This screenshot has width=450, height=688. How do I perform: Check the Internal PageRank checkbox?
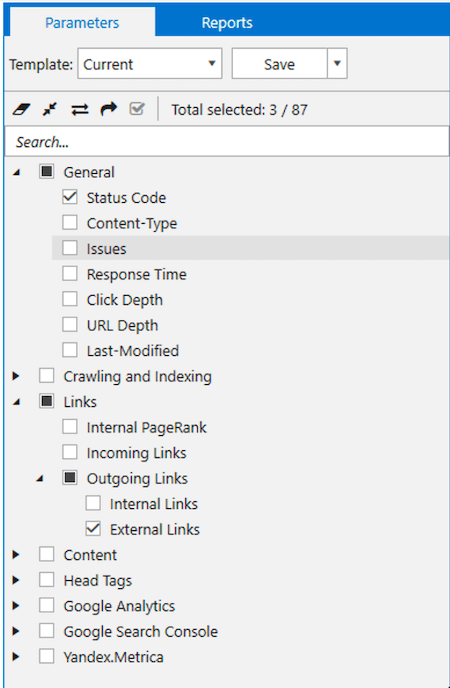[70, 426]
